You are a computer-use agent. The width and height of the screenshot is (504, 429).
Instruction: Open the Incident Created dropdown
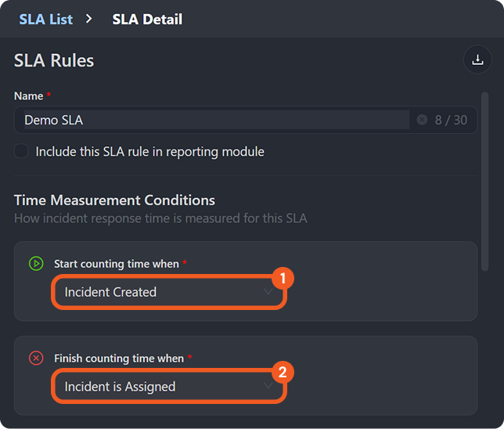tap(157, 292)
